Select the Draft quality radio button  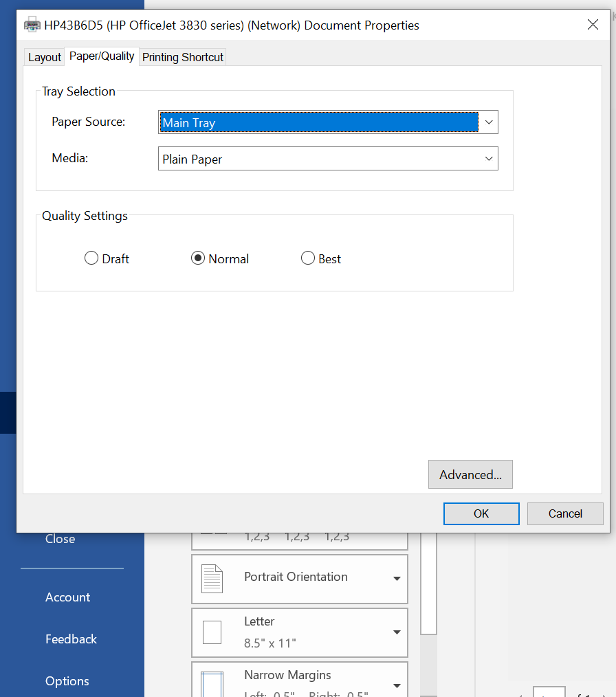coord(91,259)
